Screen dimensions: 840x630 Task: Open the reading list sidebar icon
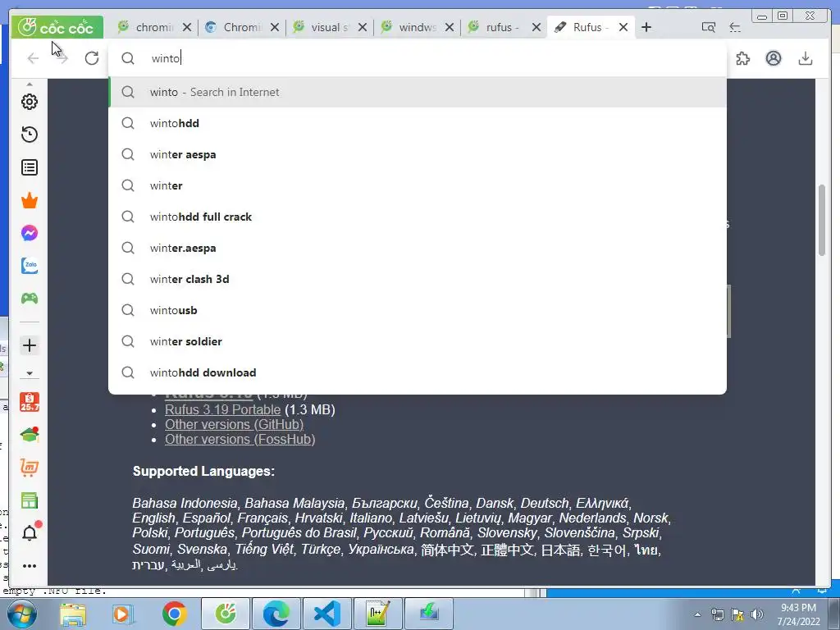[30, 167]
